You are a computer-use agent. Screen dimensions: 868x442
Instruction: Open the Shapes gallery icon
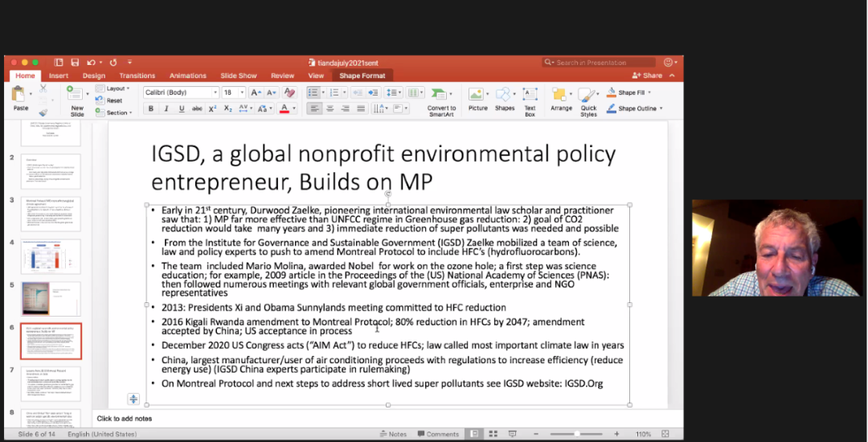tap(504, 95)
